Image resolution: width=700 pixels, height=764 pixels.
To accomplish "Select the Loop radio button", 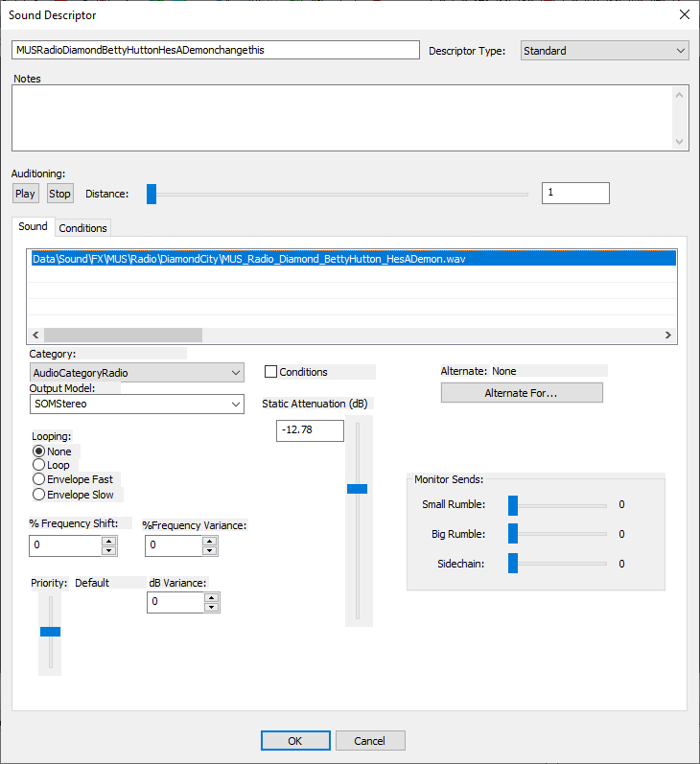I will tap(39, 465).
